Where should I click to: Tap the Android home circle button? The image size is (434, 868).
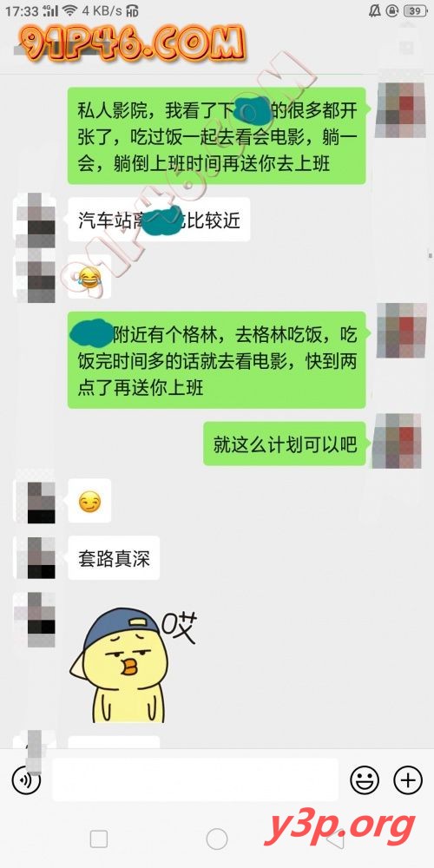217,839
